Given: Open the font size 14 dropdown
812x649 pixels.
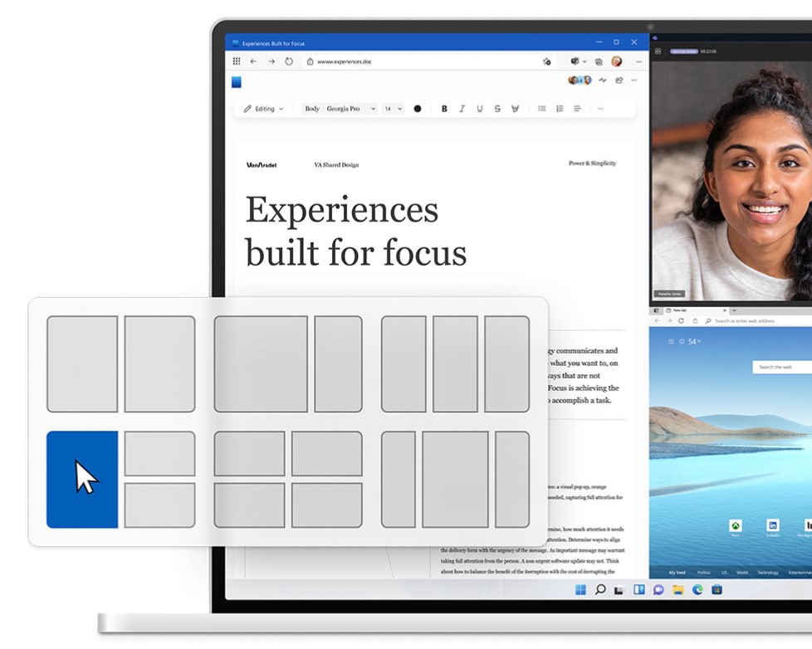Looking at the screenshot, I should click(393, 109).
